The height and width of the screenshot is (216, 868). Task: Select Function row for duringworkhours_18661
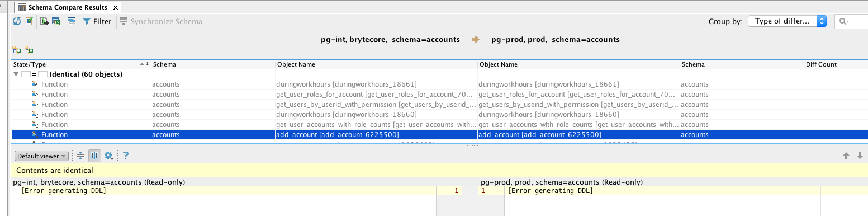439,84
